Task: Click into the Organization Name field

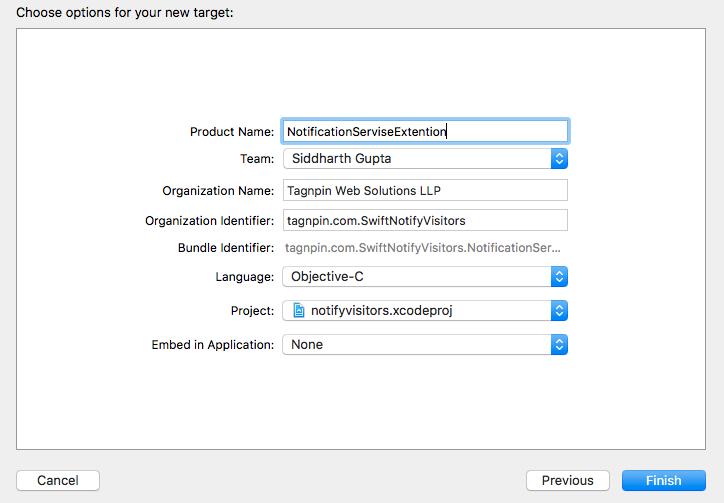Action: 425,190
